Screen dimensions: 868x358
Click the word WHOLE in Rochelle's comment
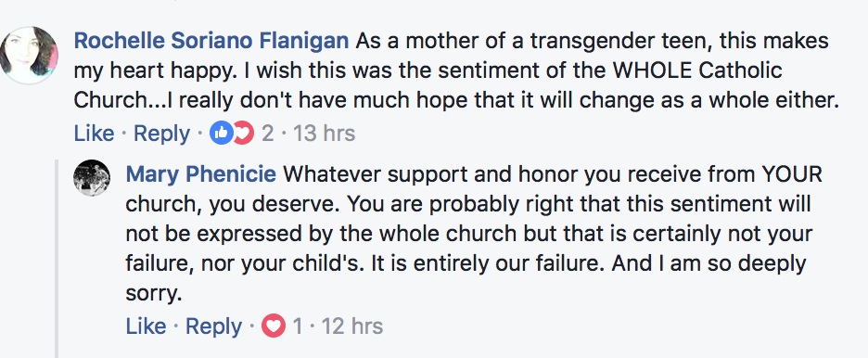[651, 71]
